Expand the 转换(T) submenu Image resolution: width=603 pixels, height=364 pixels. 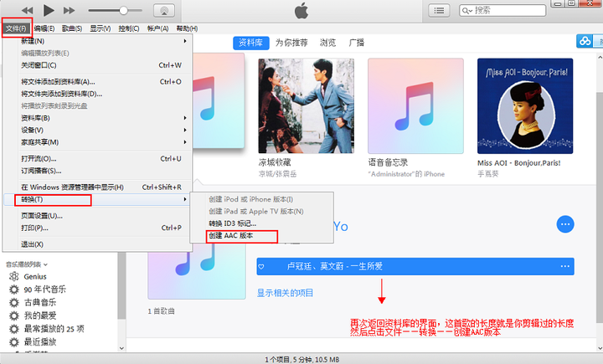tap(97, 199)
